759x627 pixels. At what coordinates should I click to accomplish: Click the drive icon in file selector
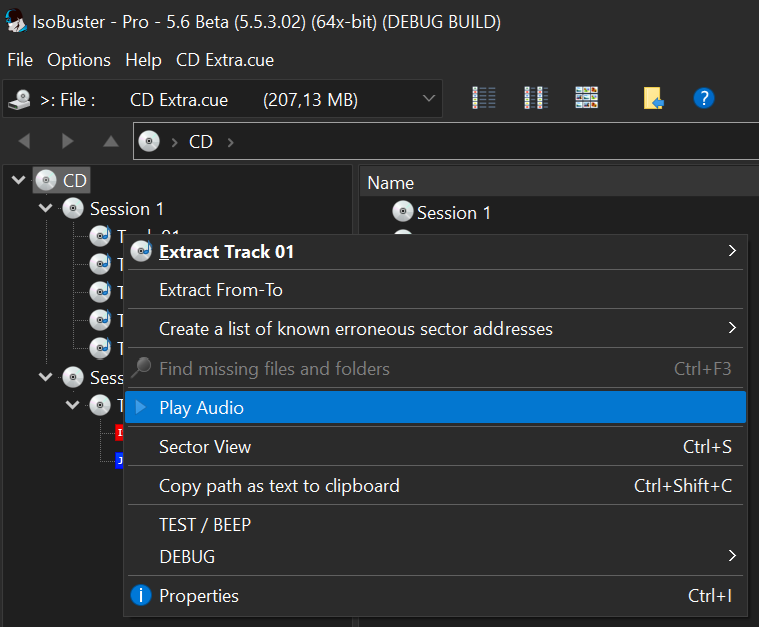tap(19, 100)
